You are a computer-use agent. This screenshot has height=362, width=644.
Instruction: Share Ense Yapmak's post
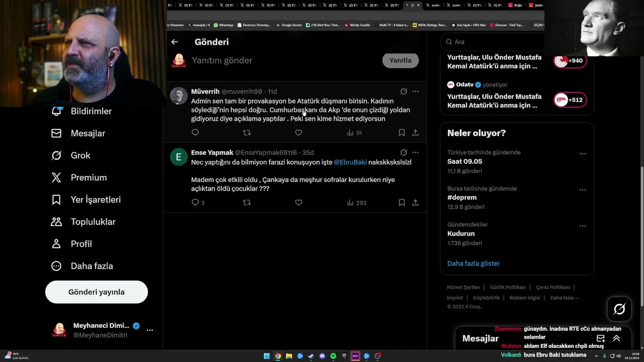(x=415, y=203)
